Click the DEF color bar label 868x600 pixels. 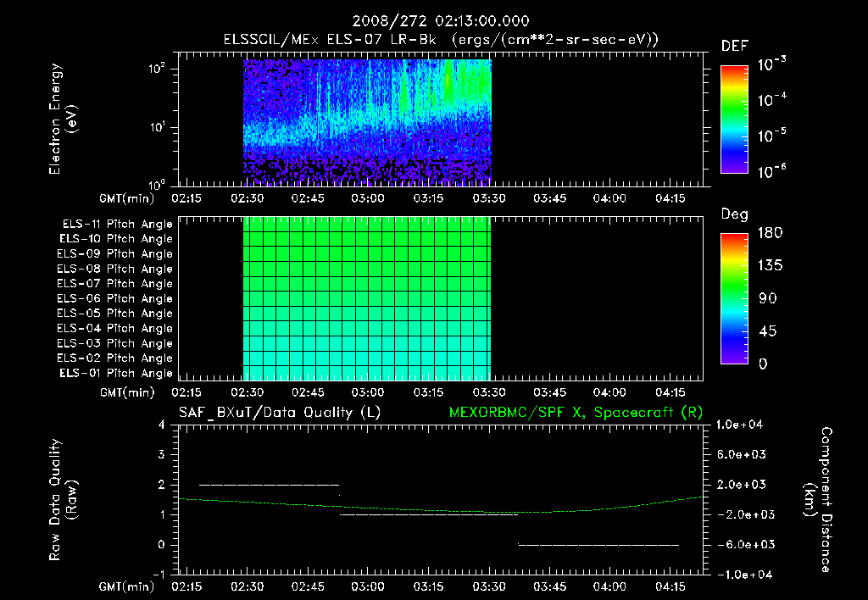[x=735, y=46]
